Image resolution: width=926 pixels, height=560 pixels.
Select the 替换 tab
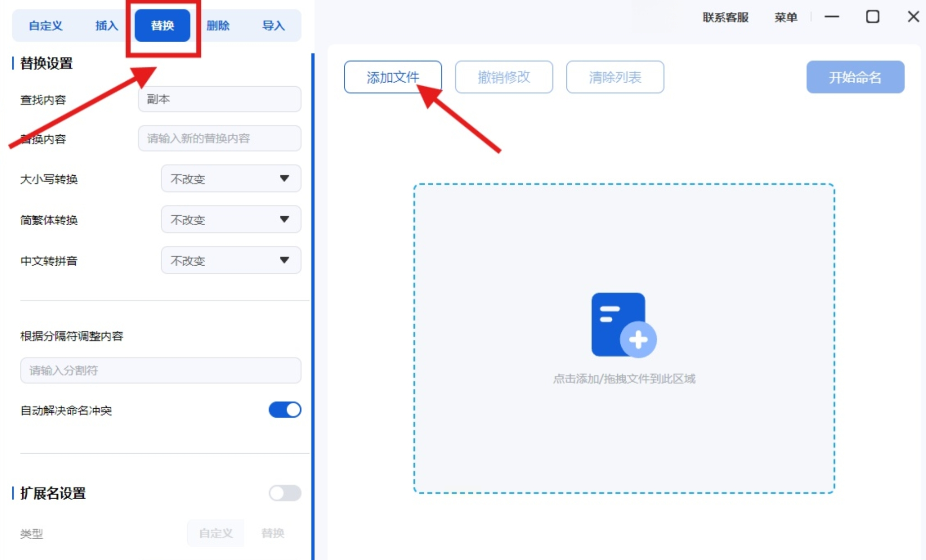[162, 25]
